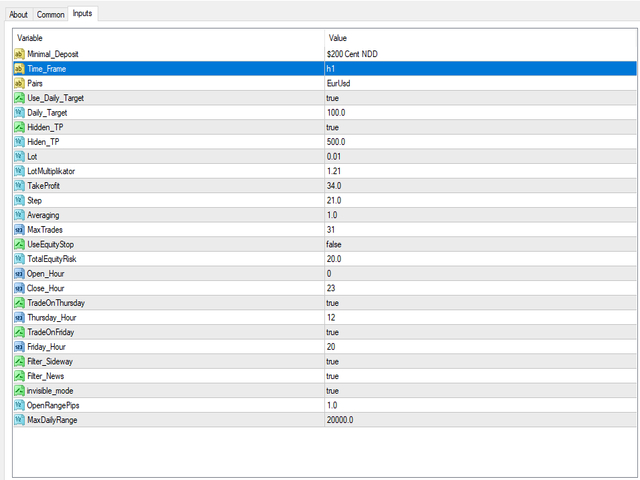Viewport: 640px width, 480px height.
Task: Click the boolean icon beside Use_Daily_Target
Action: pos(19,98)
